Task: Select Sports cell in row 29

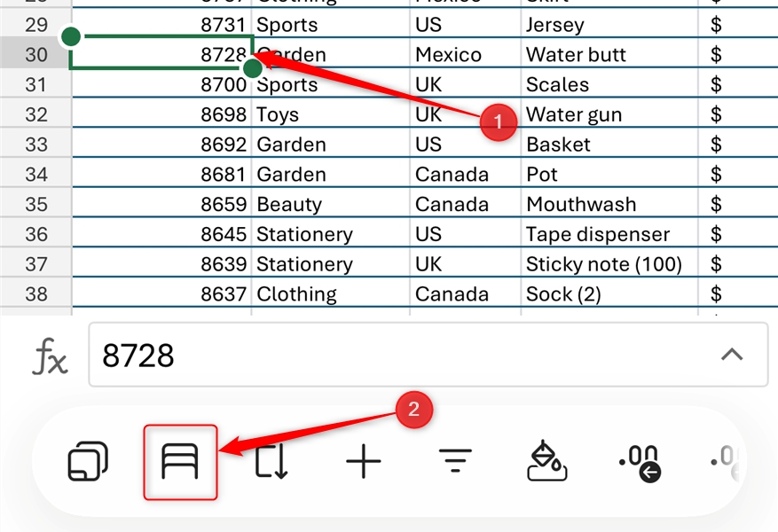Action: (x=331, y=23)
